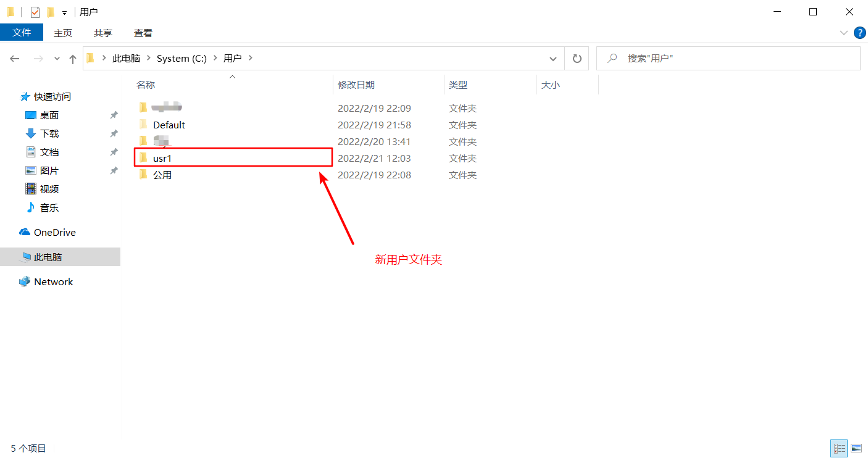
Task: Click 此电脑 in the address bar
Action: click(126, 58)
